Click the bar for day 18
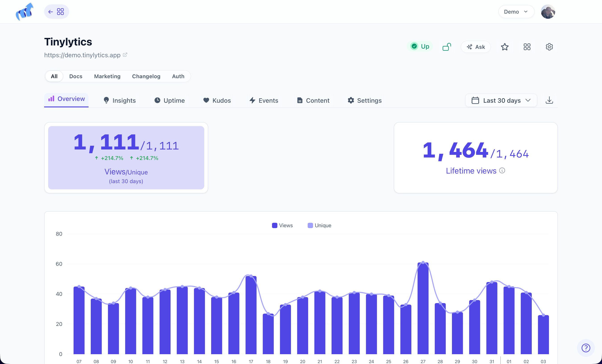 pos(268,334)
